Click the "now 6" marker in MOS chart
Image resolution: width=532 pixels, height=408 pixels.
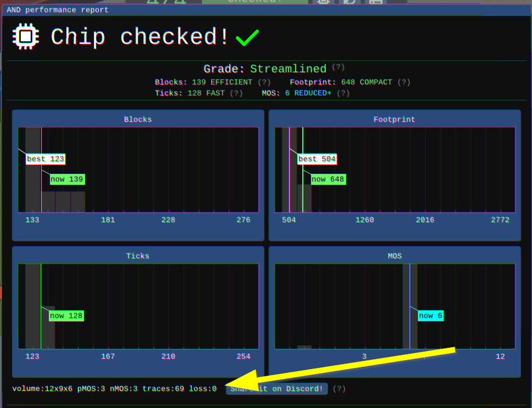click(431, 315)
